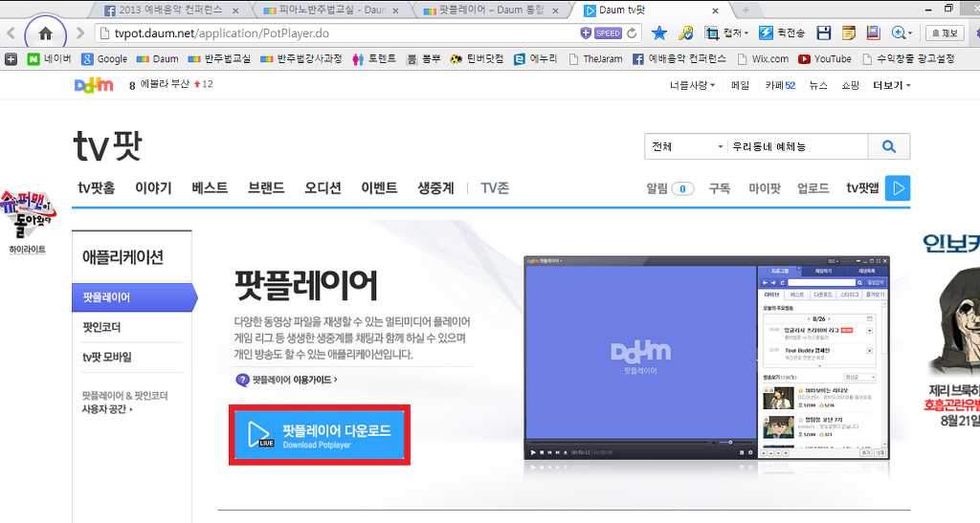This screenshot has height=523, width=980.
Task: Open the yellow notepad memo icon
Action: (x=848, y=33)
